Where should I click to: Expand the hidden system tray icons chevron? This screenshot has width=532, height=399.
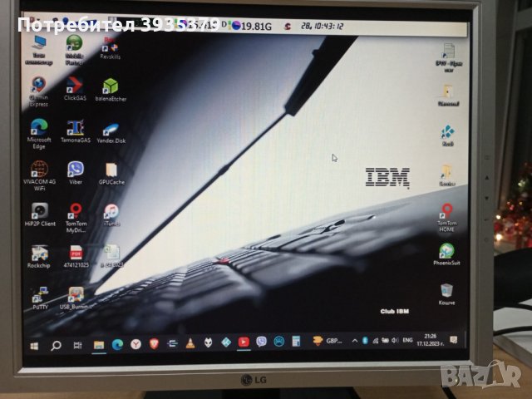point(355,341)
